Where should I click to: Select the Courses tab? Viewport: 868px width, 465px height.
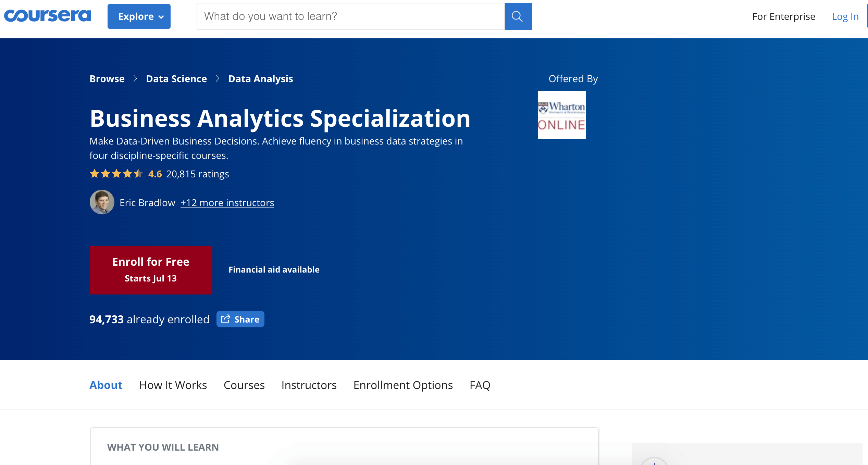[x=244, y=385]
